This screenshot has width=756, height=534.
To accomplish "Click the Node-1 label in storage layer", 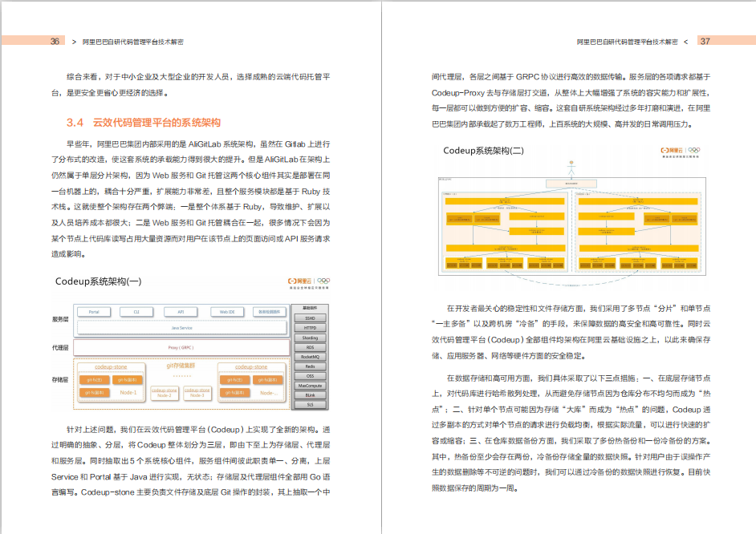I will coord(128,393).
